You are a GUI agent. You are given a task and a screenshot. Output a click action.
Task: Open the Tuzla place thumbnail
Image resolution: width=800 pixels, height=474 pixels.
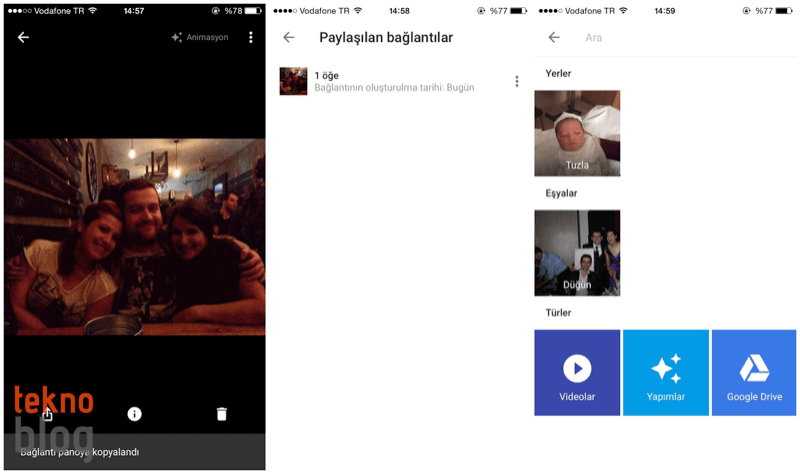(577, 133)
